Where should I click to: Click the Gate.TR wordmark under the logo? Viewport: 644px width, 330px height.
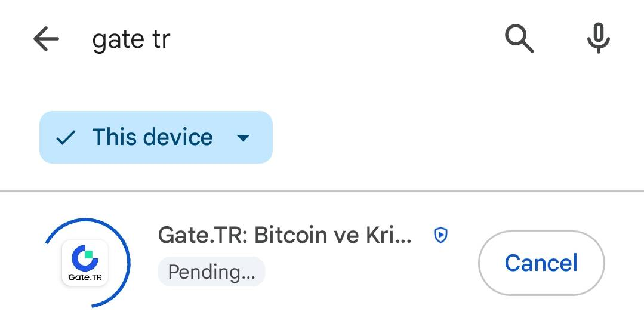pyautogui.click(x=85, y=277)
